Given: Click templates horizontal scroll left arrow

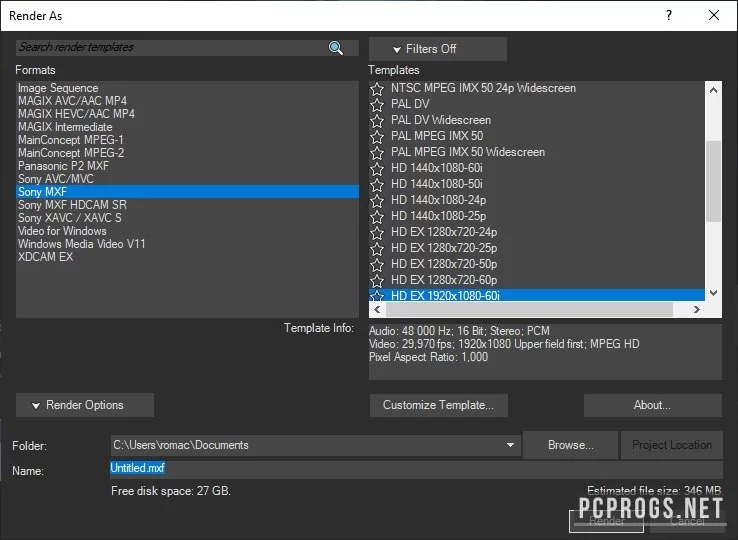Looking at the screenshot, I should pyautogui.click(x=377, y=309).
